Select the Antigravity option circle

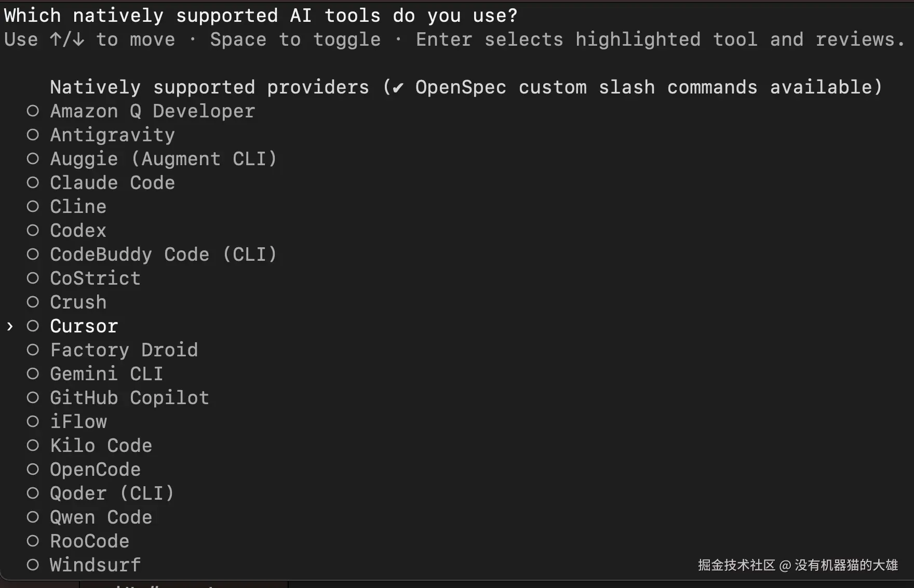click(33, 135)
